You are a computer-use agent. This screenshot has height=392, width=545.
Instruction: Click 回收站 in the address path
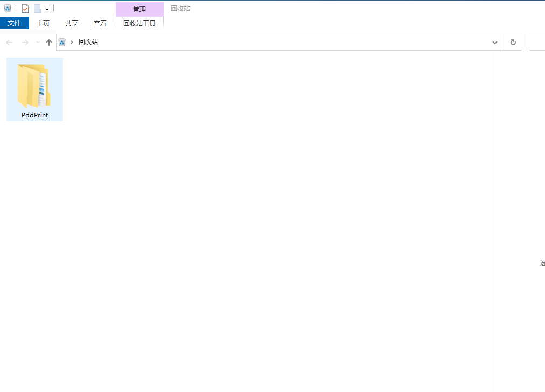[x=88, y=42]
